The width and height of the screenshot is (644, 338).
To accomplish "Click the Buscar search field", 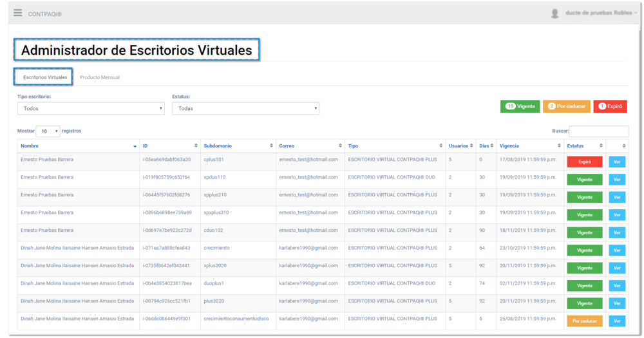I will coord(598,131).
